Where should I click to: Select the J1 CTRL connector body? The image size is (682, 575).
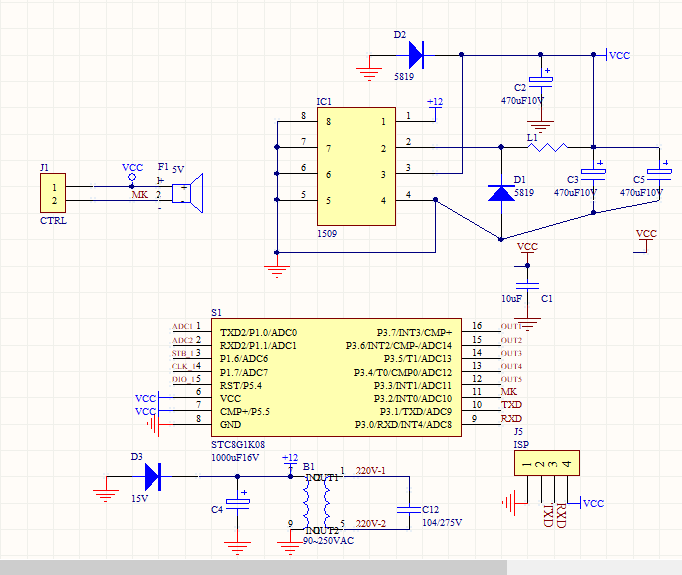click(x=53, y=193)
